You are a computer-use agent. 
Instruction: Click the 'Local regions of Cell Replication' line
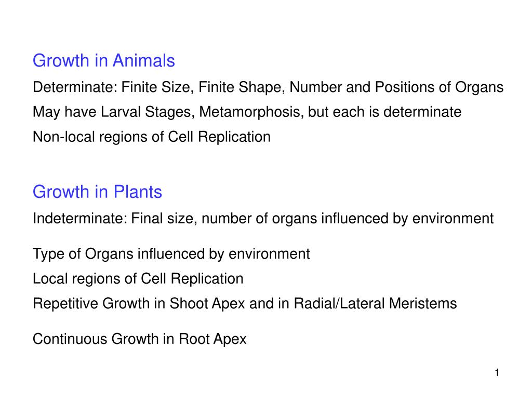click(x=138, y=279)
